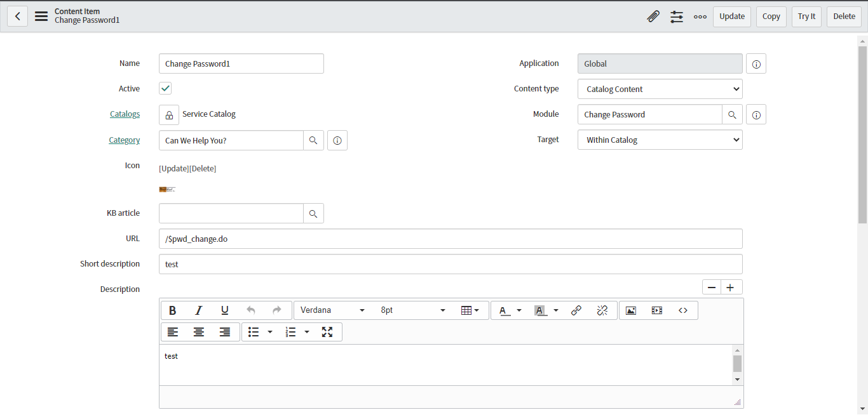868x417 pixels.
Task: Click the icon [Update] link
Action: 174,168
